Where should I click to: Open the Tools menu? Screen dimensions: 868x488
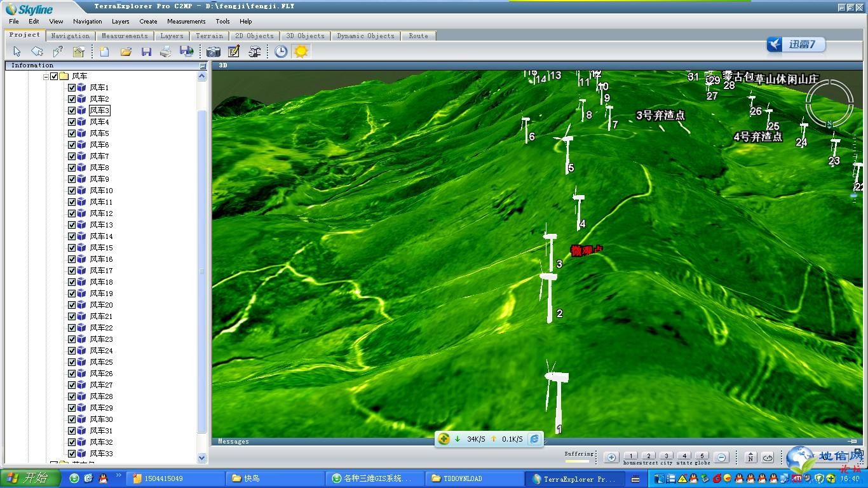(x=222, y=21)
